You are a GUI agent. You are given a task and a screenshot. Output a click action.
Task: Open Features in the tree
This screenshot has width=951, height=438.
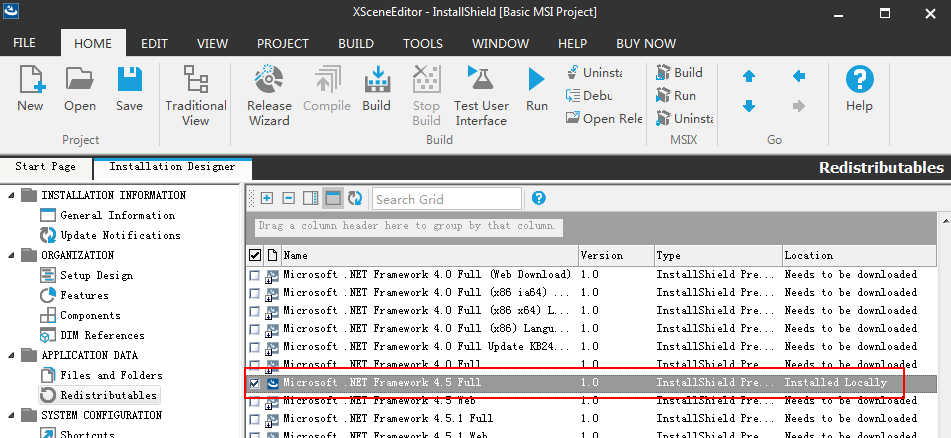click(x=84, y=295)
